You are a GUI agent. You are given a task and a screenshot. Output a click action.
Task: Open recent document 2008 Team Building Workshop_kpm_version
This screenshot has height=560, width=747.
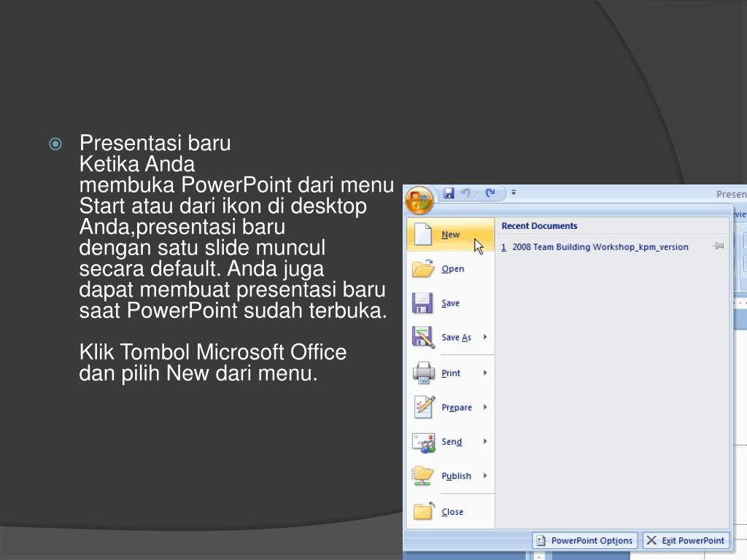tap(595, 246)
